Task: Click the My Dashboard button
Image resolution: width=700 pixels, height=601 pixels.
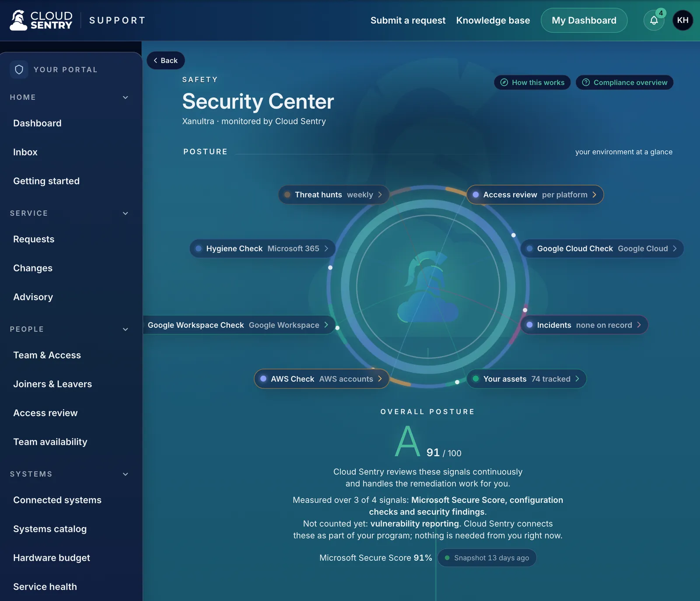Action: pos(584,20)
